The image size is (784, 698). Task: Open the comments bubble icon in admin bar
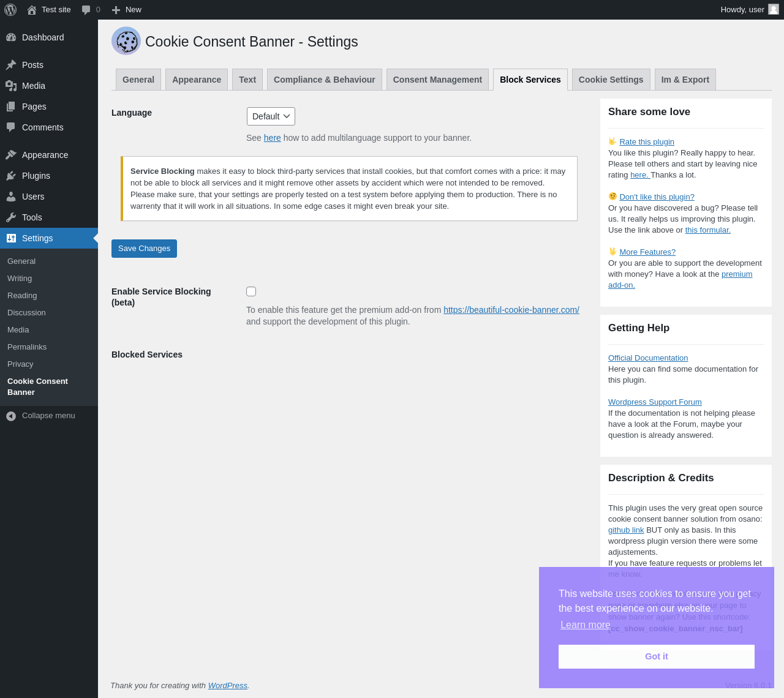click(x=86, y=10)
